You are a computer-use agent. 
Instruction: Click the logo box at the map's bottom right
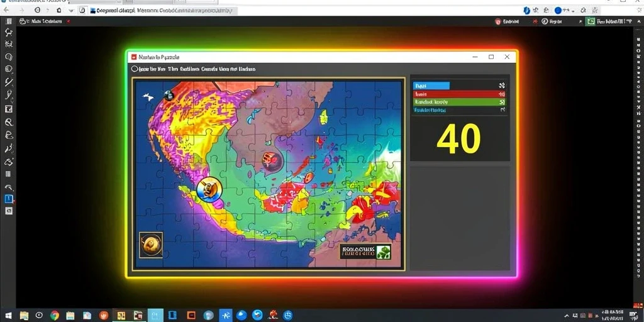click(365, 252)
